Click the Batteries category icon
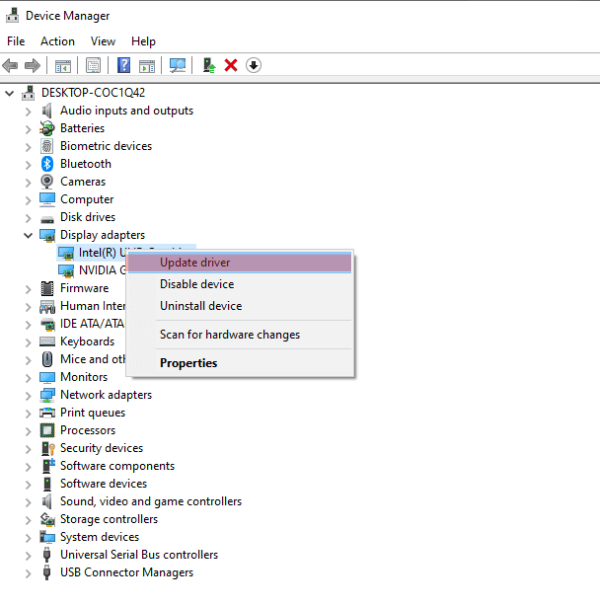The height and width of the screenshot is (600, 600). pyautogui.click(x=47, y=128)
